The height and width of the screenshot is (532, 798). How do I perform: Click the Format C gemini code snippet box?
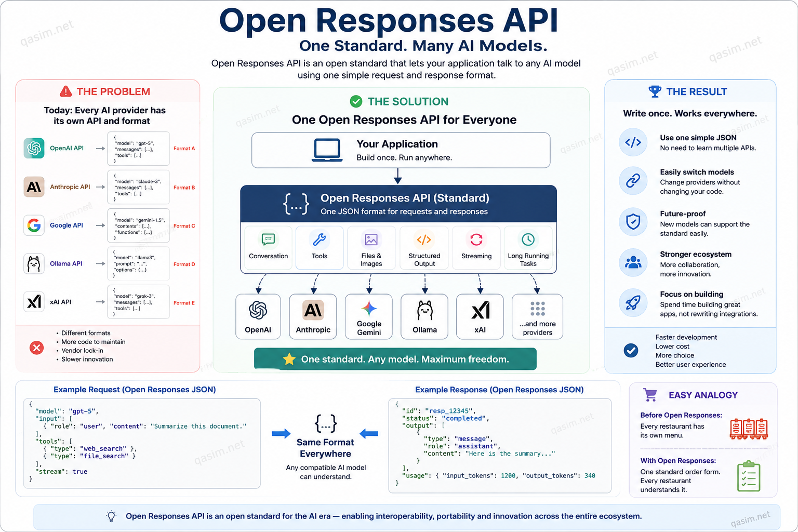point(139,225)
